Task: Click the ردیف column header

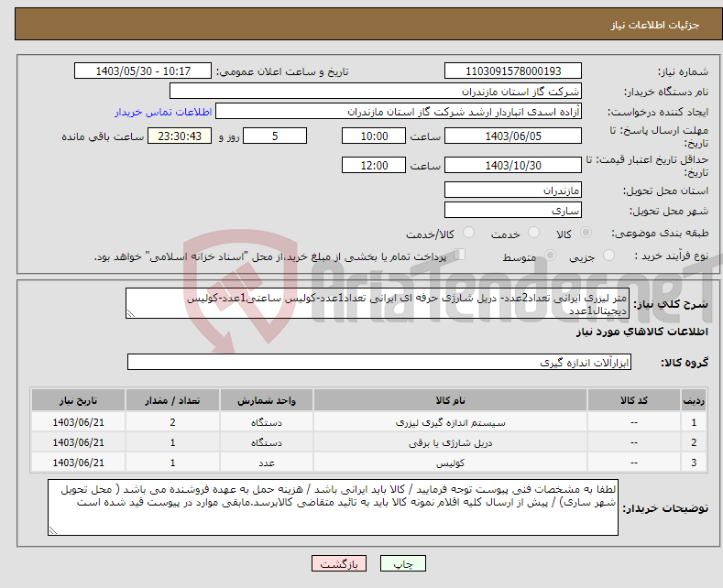Action: tap(694, 400)
